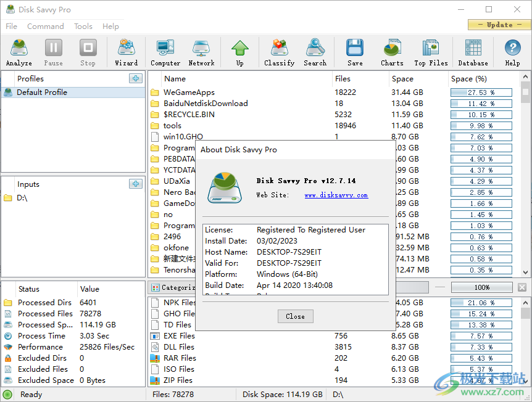Sort by the Space column header
The image size is (532, 402).
[x=418, y=79]
